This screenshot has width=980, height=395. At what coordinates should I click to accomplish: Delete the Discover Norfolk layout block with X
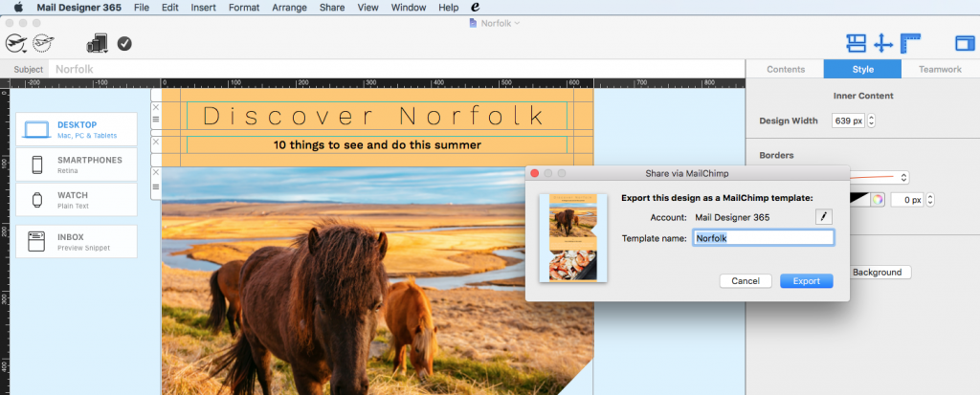(x=156, y=107)
